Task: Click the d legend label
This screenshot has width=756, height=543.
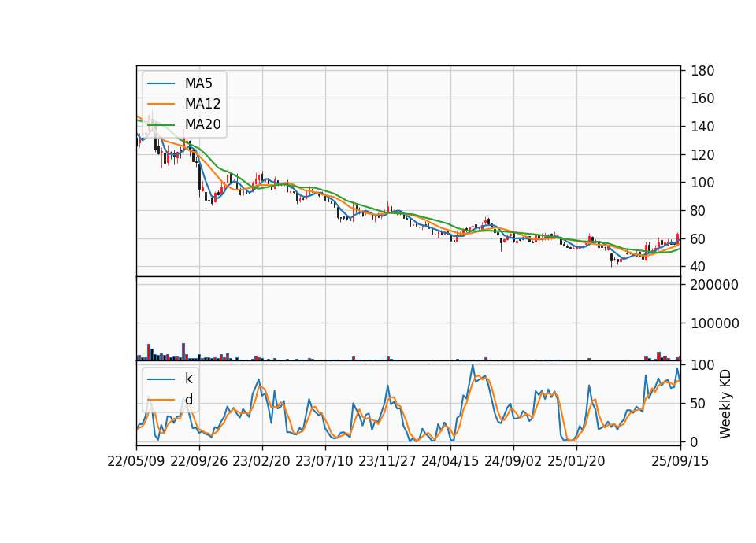Action: [x=189, y=400]
